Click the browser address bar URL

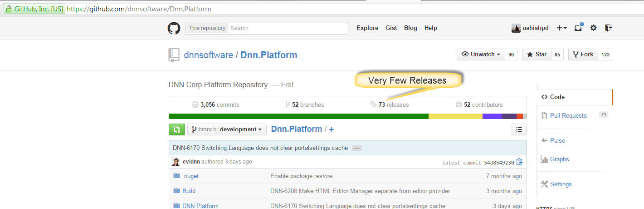[139, 9]
